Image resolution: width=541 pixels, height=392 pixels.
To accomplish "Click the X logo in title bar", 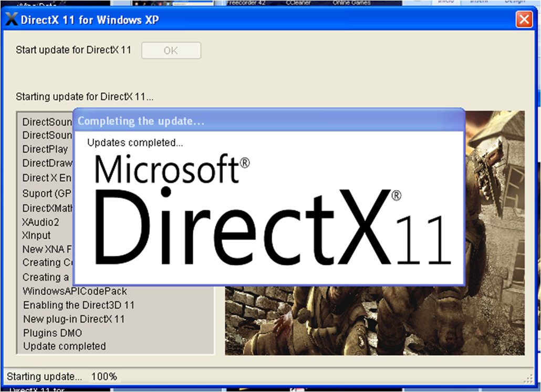I will (12, 19).
